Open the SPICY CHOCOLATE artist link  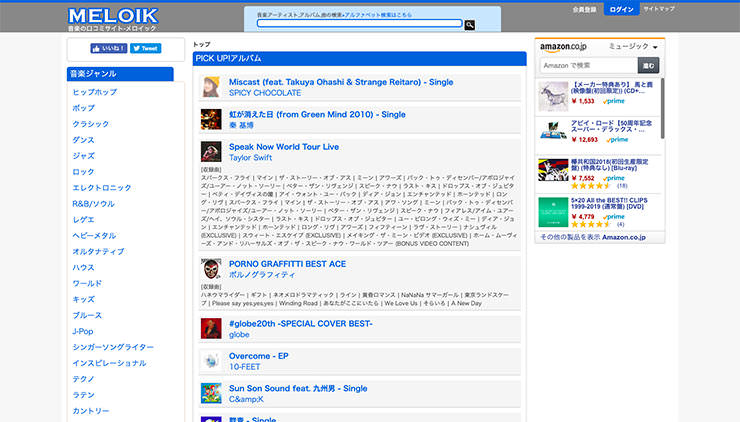[265, 93]
